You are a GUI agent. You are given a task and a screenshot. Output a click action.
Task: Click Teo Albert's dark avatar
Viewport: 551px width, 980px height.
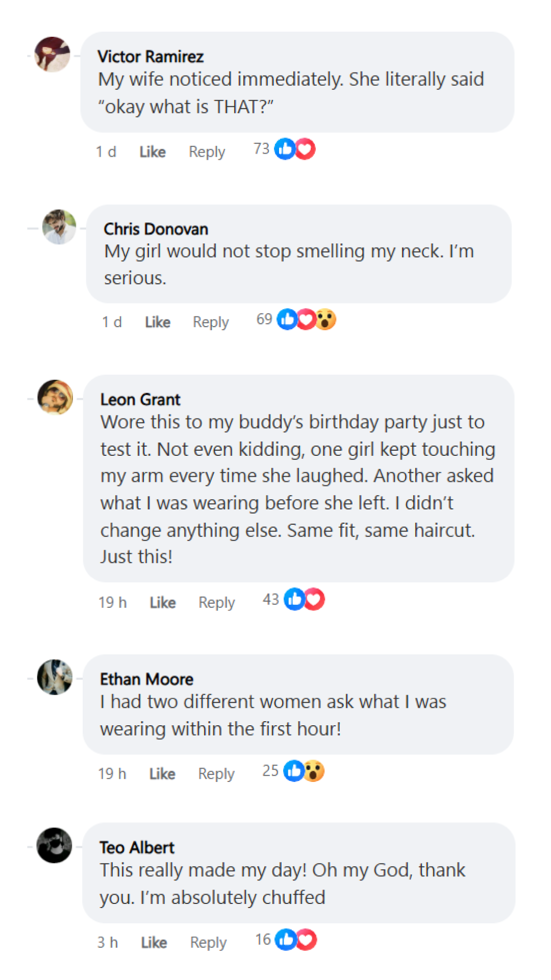coord(55,845)
